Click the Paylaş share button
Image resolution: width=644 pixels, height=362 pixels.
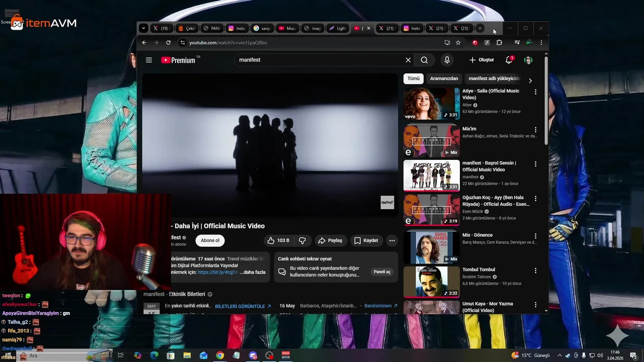point(330,240)
